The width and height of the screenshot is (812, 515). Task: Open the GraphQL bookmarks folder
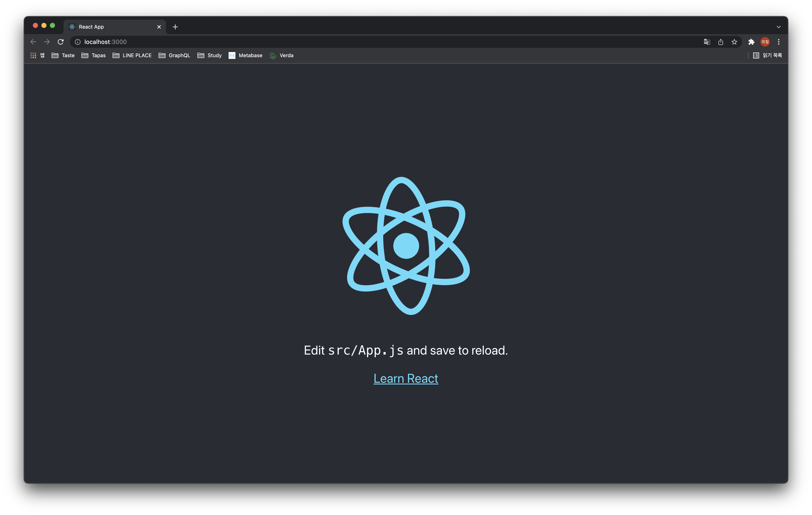point(174,55)
